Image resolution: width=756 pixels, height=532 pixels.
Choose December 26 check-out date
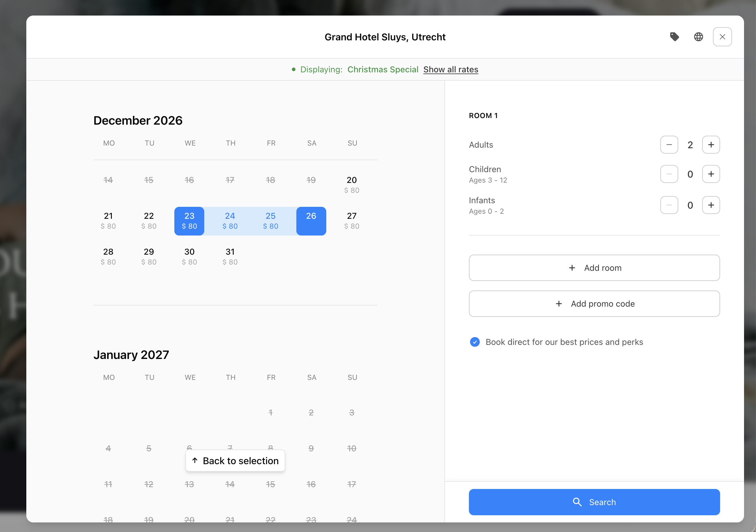click(311, 221)
